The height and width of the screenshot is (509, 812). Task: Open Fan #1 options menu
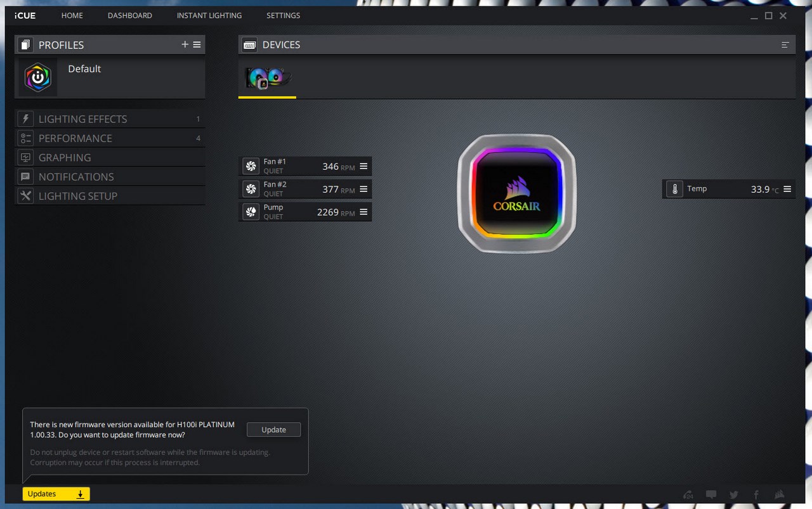363,166
